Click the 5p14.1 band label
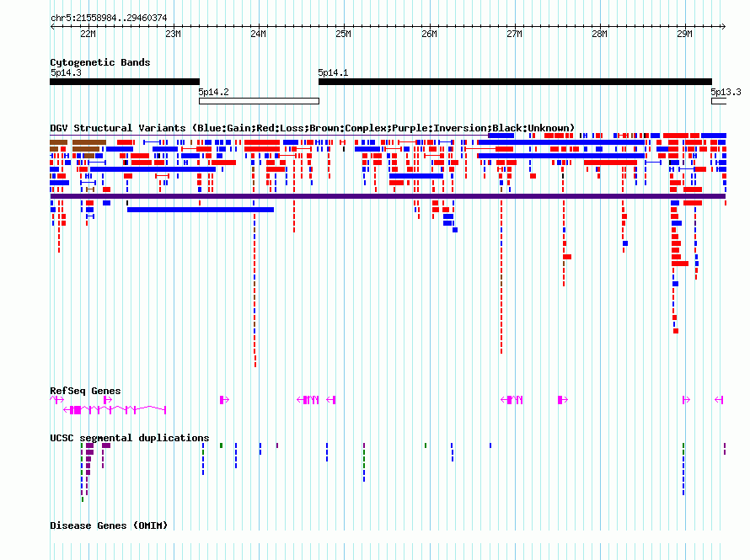Image resolution: width=750 pixels, height=560 pixels. click(x=333, y=72)
